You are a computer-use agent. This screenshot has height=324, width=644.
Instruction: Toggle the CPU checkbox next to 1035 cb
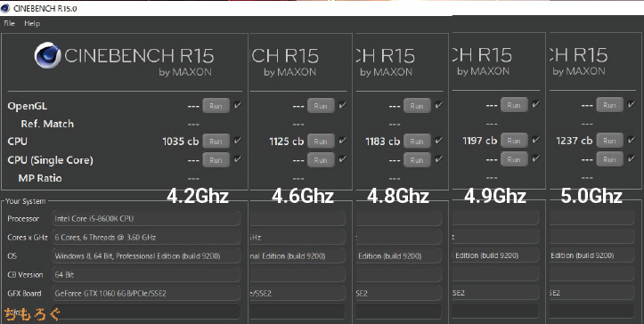pyautogui.click(x=238, y=141)
